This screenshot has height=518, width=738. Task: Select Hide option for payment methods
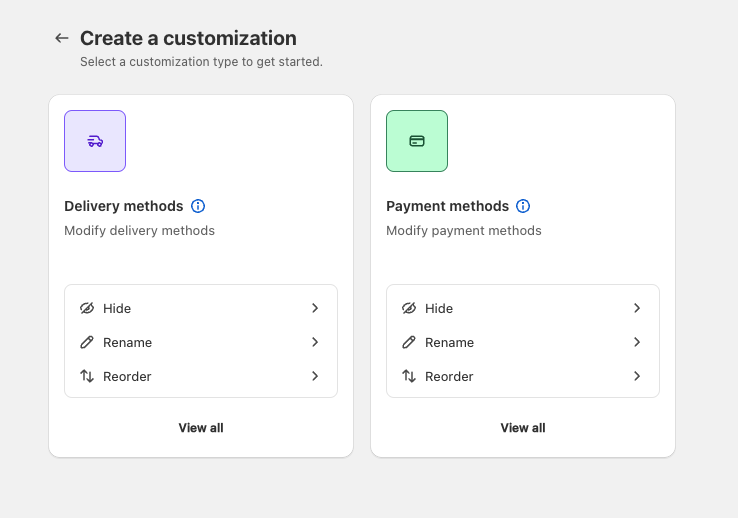pos(439,308)
